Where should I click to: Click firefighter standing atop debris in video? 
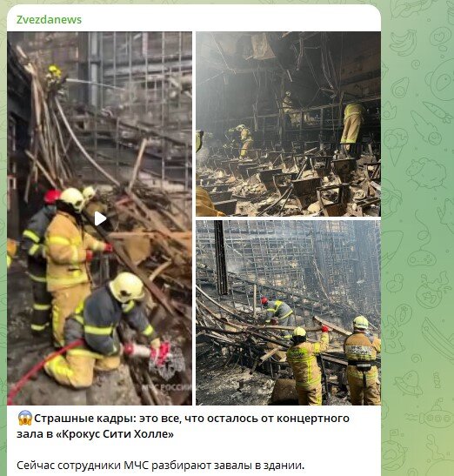(56, 79)
